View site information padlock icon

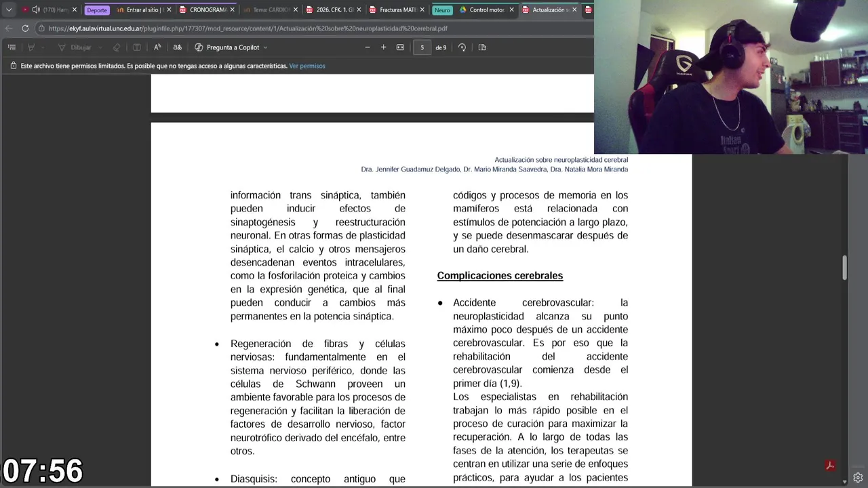pyautogui.click(x=42, y=28)
